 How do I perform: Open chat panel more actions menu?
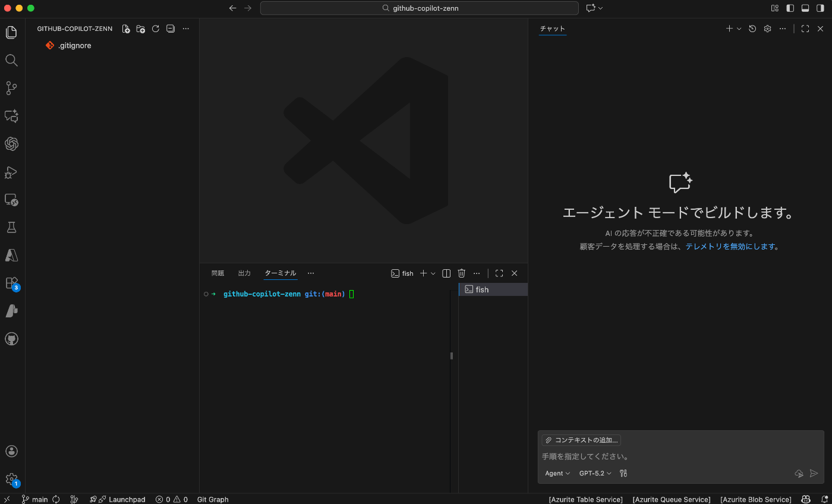pos(783,29)
